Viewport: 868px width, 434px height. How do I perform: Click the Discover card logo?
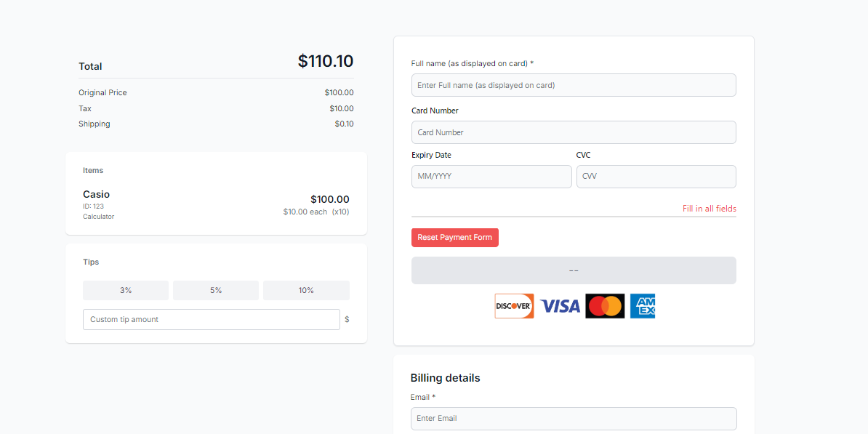514,306
